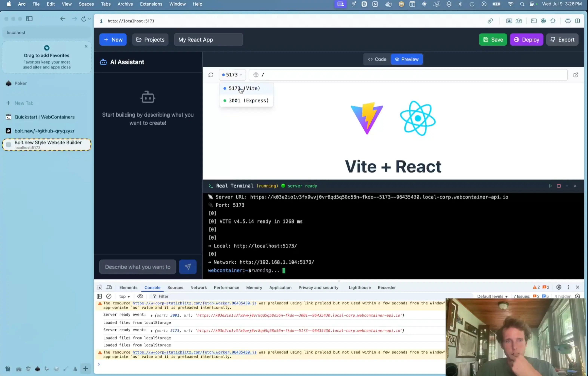Image resolution: width=588 pixels, height=376 pixels.
Task: Open the Archive menu
Action: pos(125,4)
